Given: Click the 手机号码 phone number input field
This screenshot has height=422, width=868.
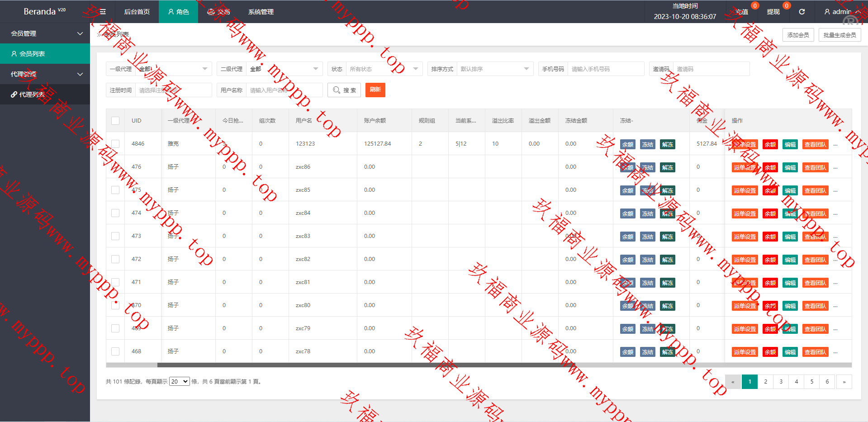Looking at the screenshot, I should 605,69.
